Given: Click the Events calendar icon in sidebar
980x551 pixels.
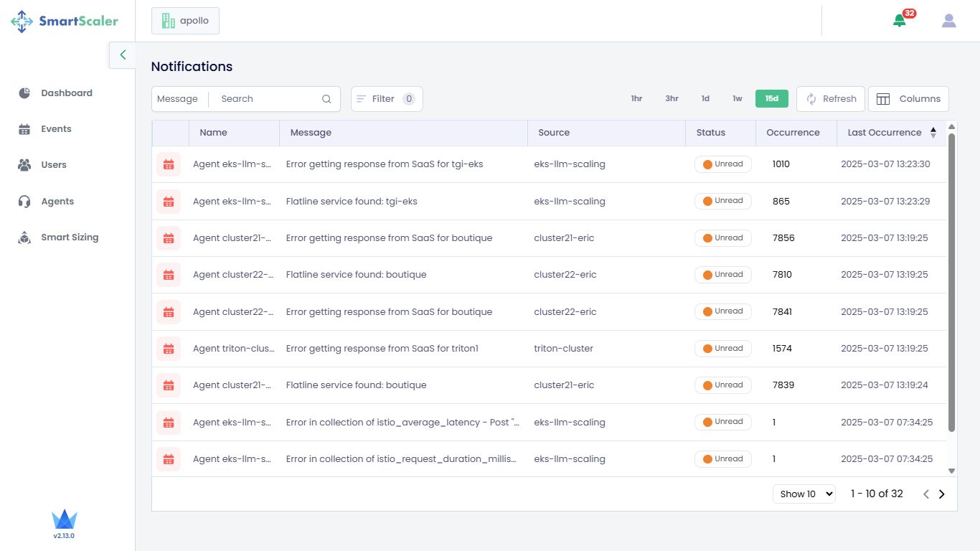Looking at the screenshot, I should coord(24,129).
